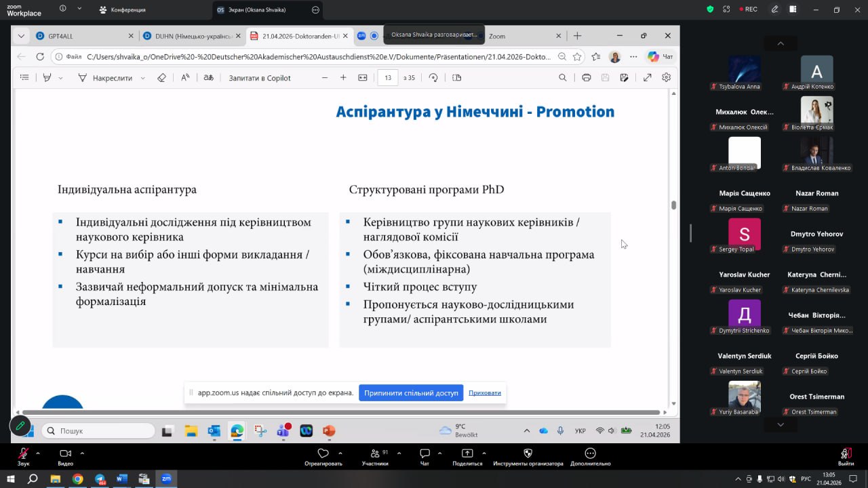Toggle the REC recording indicator
Screen dimensions: 868x488
747,9
